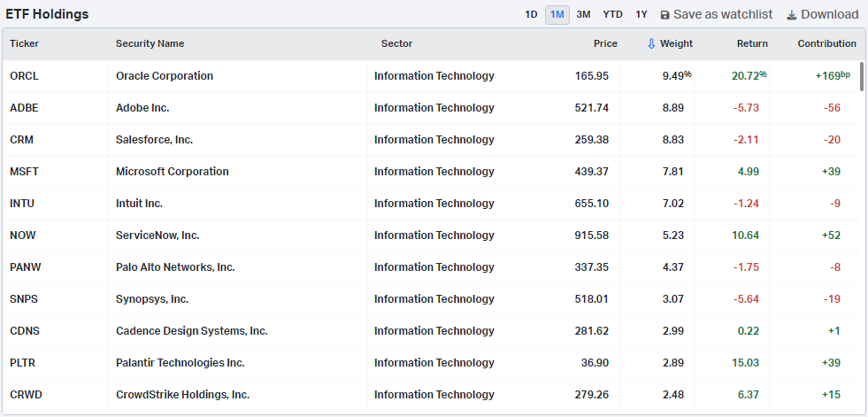Click Microsoft's price 439.37

click(592, 172)
